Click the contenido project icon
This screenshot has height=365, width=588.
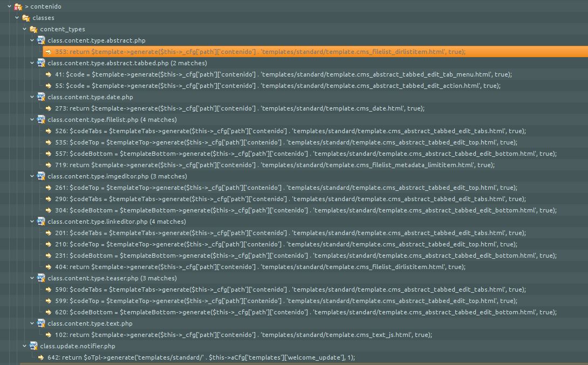(x=18, y=6)
